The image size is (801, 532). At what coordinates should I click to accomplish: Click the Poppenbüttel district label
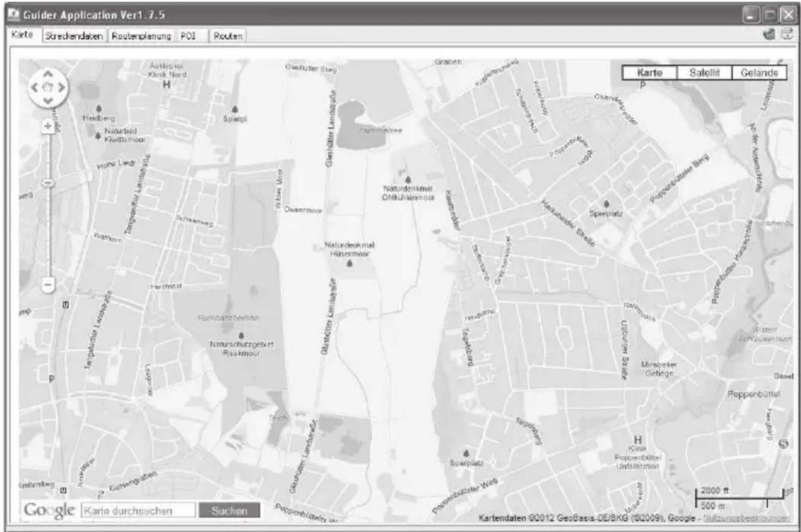pyautogui.click(x=753, y=394)
